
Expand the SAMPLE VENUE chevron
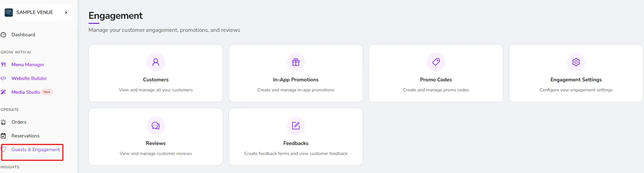pyautogui.click(x=66, y=12)
